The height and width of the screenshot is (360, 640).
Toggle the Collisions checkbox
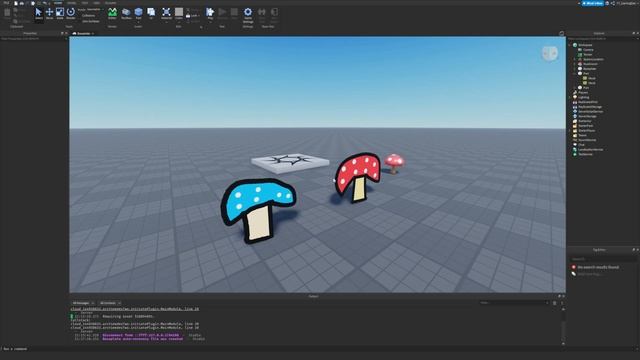pos(89,16)
